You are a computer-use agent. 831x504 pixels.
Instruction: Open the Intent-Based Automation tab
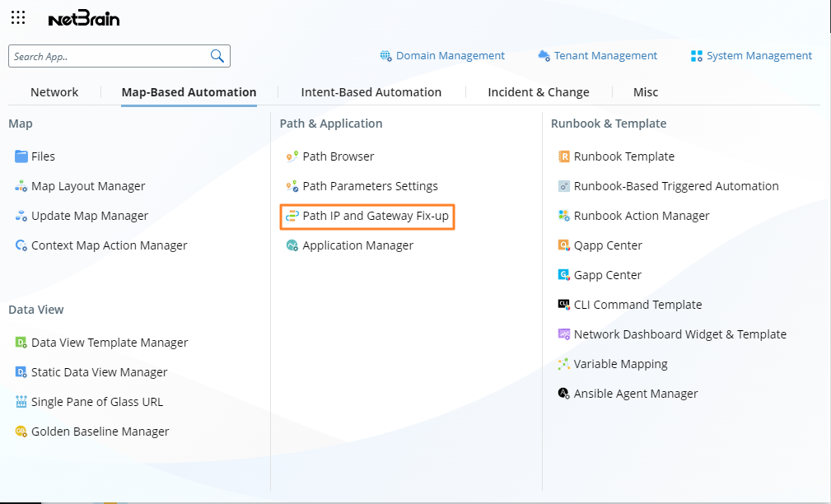(371, 92)
